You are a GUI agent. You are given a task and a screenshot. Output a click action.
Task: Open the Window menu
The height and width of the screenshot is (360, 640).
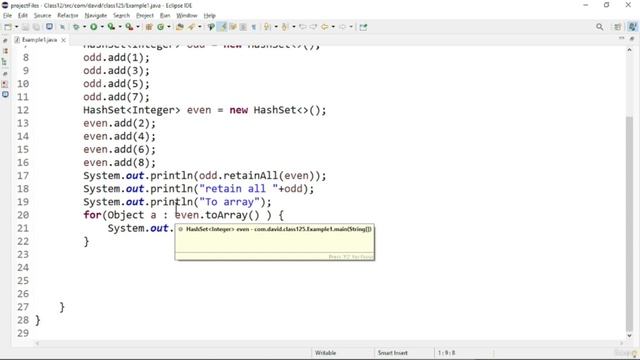[187, 16]
